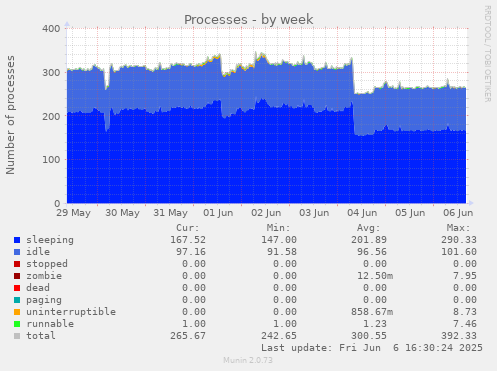
Task: Click idle average value 96.56
Action: [372, 252]
